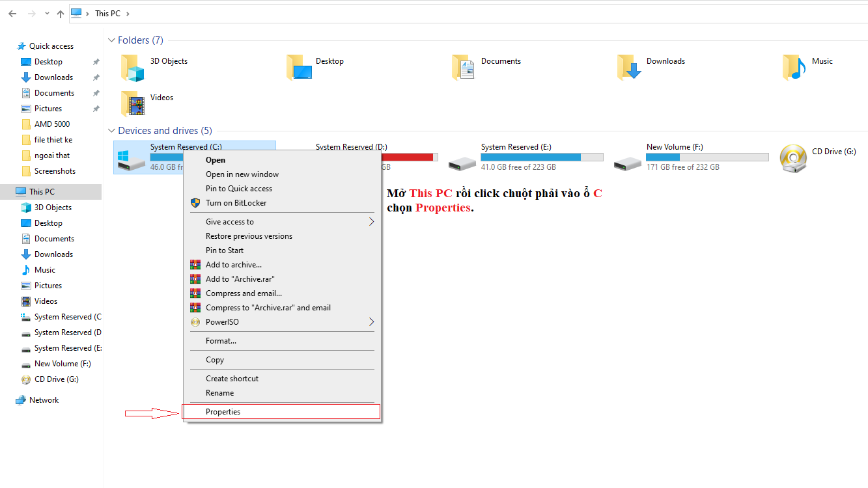Collapse the Devices and drives group
The image size is (868, 488).
coord(111,131)
